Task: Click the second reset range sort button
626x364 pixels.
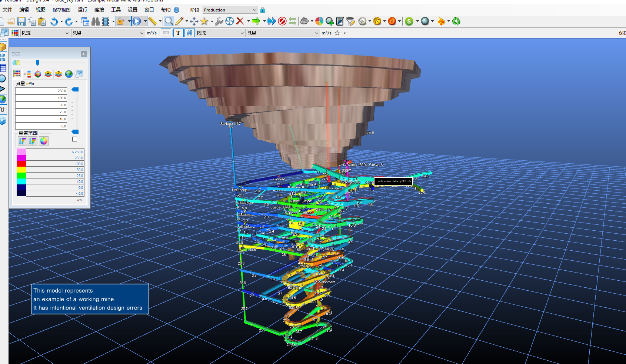Action: tap(33, 141)
